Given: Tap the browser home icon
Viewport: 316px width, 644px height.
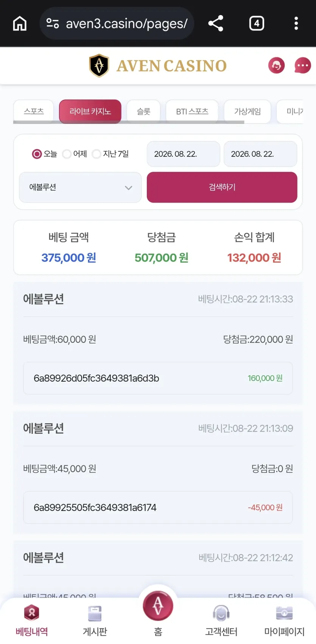Looking at the screenshot, I should [20, 23].
